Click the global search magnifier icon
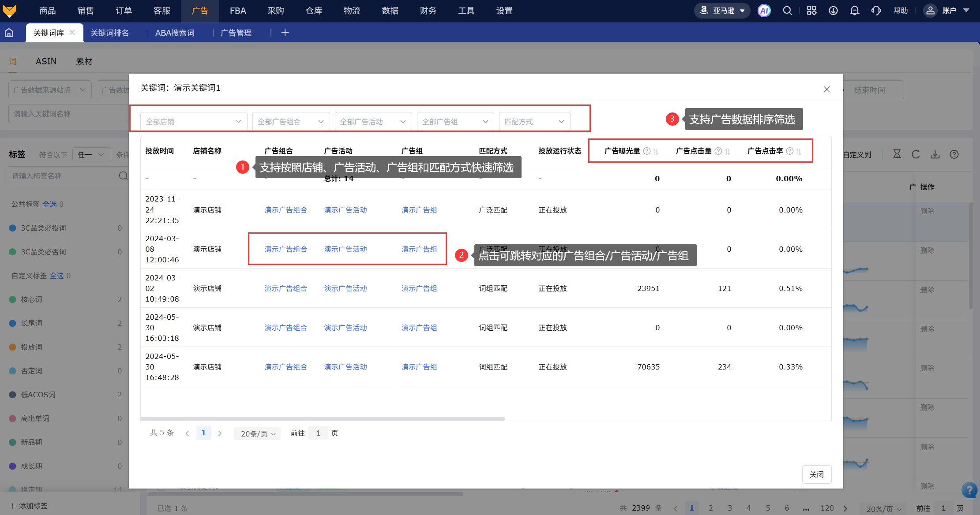 787,11
